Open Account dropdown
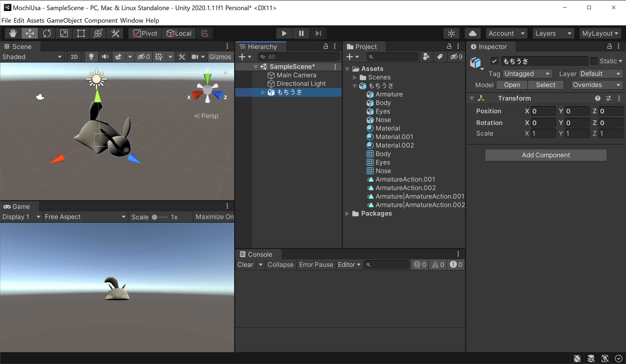The image size is (626, 364). click(507, 33)
